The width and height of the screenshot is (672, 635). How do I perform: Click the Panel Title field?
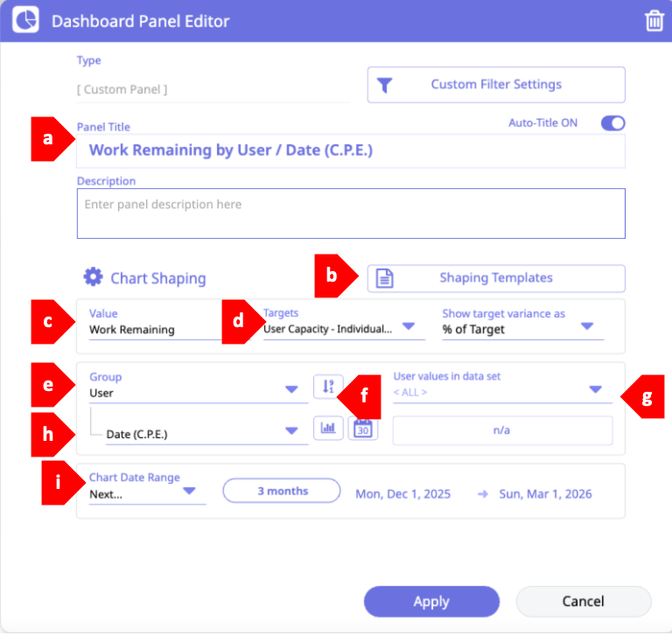(x=350, y=150)
